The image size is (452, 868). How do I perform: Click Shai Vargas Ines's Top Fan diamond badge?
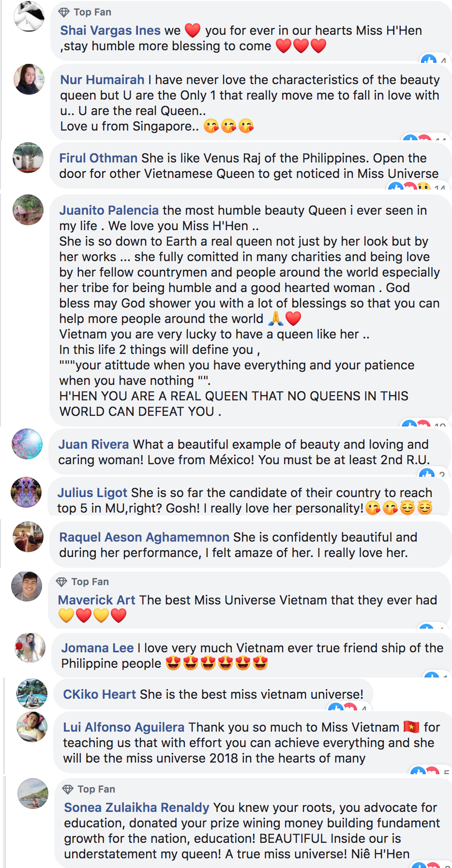pos(63,12)
